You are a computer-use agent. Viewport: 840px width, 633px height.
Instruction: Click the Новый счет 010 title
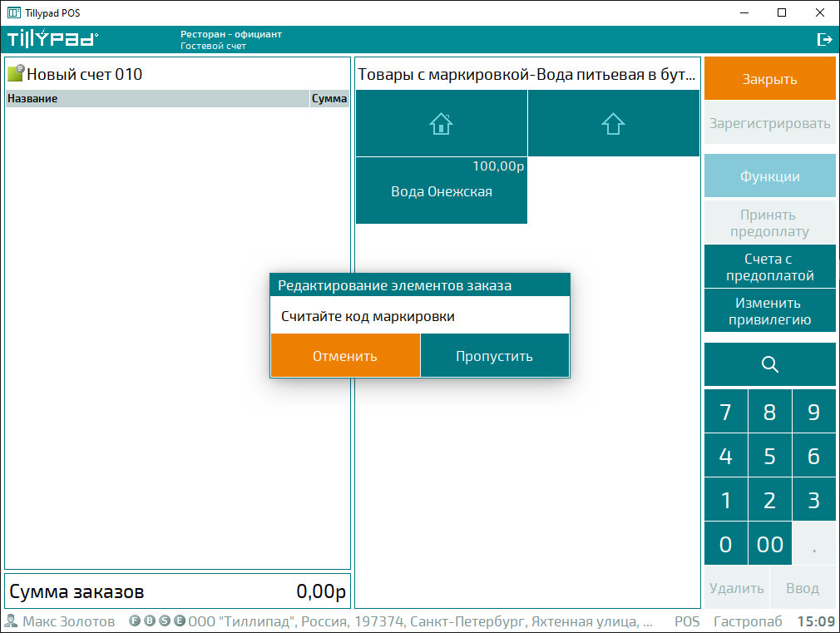click(x=85, y=74)
